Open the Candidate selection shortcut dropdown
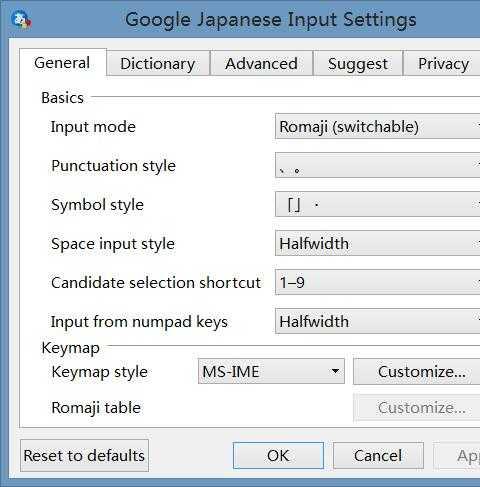Viewport: 480px width, 487px height. [x=377, y=282]
